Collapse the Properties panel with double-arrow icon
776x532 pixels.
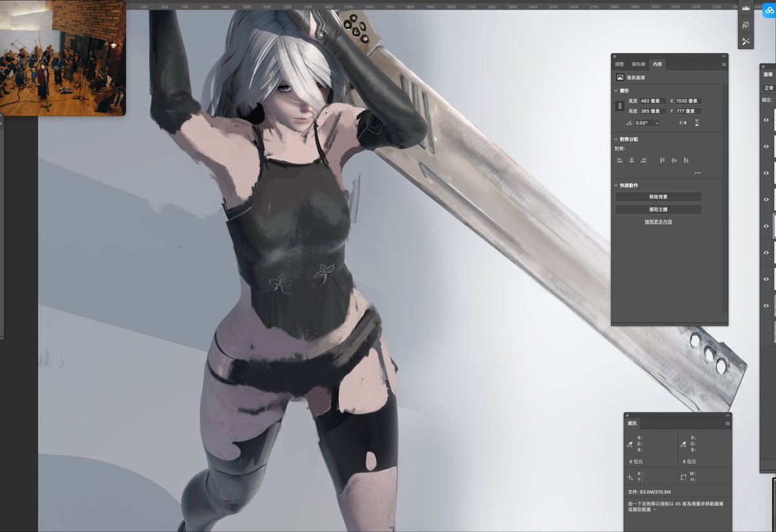(724, 56)
